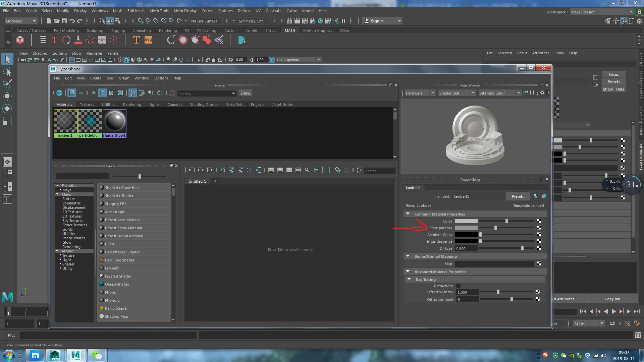The width and height of the screenshot is (644, 362).
Task: Click the MASH Create Network icon
Action: 20,40
